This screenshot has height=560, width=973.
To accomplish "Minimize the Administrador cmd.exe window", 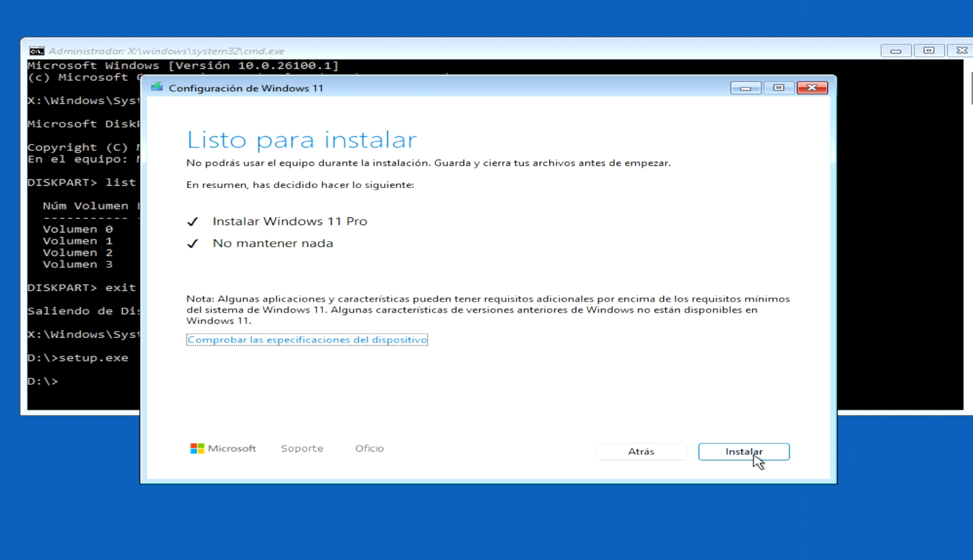I will click(895, 50).
